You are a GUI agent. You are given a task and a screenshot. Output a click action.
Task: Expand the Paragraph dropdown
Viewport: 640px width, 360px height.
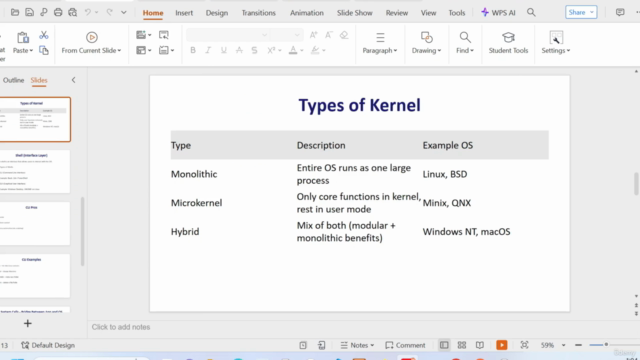[380, 51]
